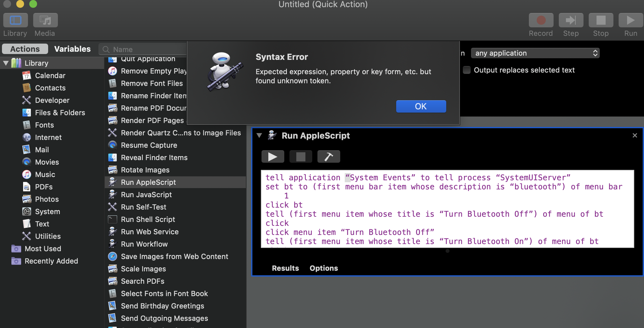This screenshot has width=644, height=328.
Task: Run the AppleScript with the play button
Action: click(x=273, y=157)
